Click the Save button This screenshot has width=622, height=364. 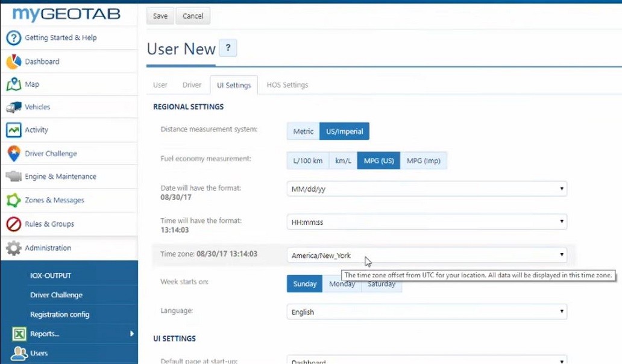(x=160, y=16)
